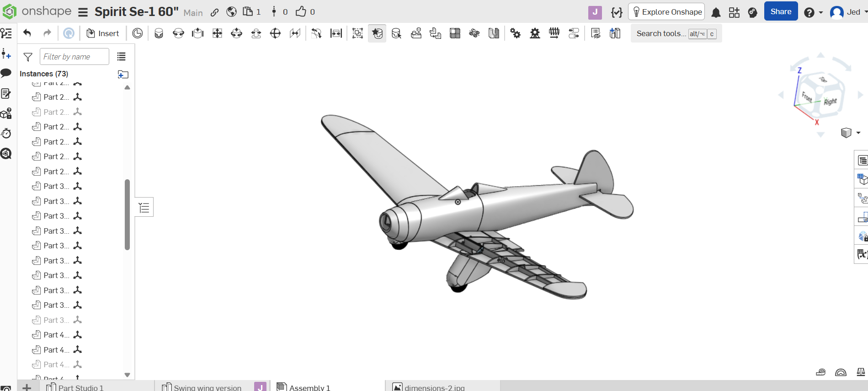Viewport: 868px width, 391px height.
Task: Toggle the instance list view options
Action: click(121, 57)
